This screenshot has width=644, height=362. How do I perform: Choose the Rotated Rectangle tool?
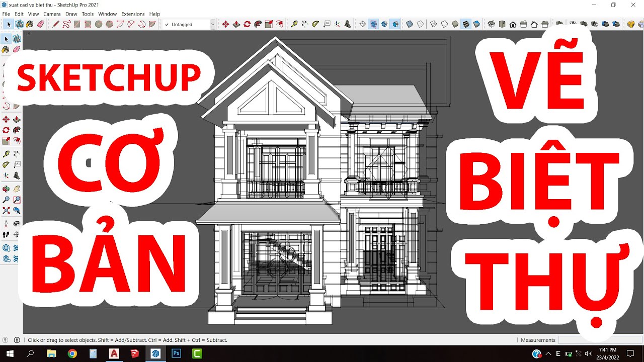click(88, 24)
